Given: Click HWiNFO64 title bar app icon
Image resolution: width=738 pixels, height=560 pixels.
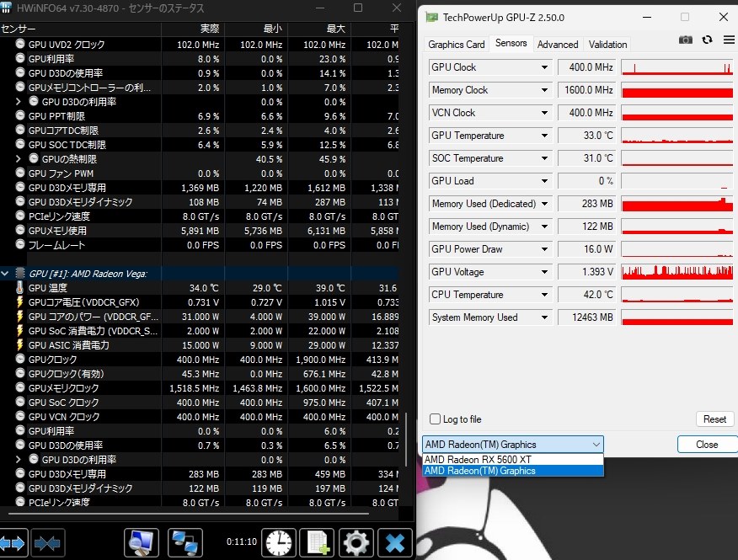Looking at the screenshot, I should pos(6,7).
